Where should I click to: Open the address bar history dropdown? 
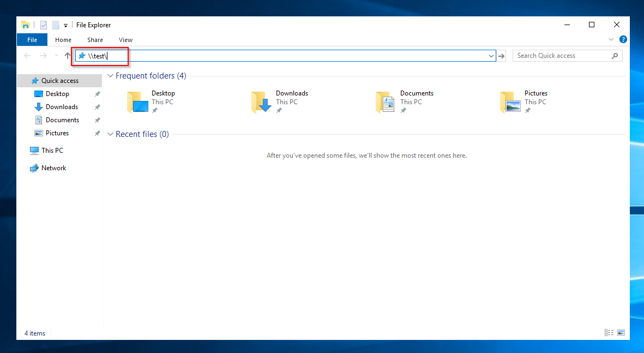point(491,56)
